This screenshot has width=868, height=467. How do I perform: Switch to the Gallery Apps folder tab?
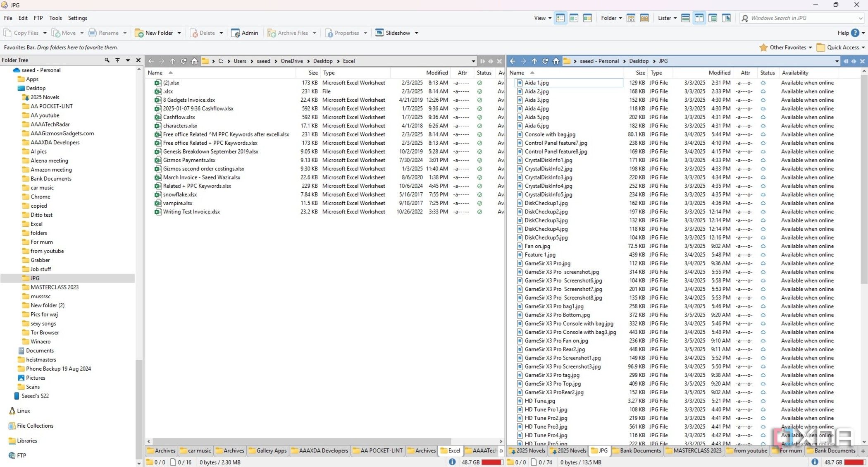click(267, 450)
